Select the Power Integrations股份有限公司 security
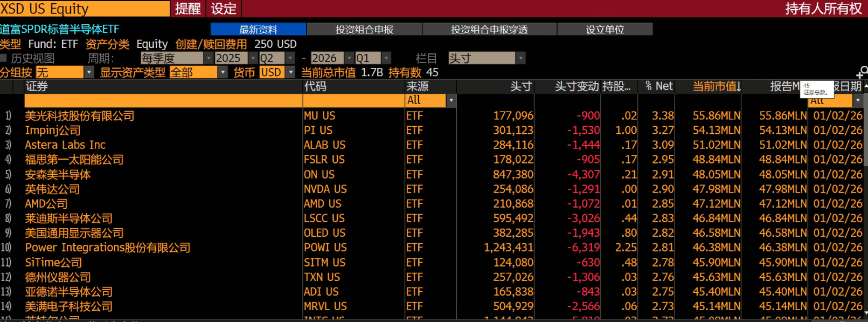Image resolution: width=868 pixels, height=322 pixels. click(108, 248)
